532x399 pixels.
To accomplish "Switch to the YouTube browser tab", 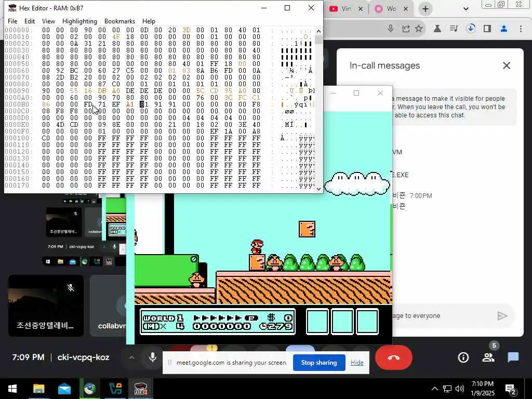I will 342,9.
